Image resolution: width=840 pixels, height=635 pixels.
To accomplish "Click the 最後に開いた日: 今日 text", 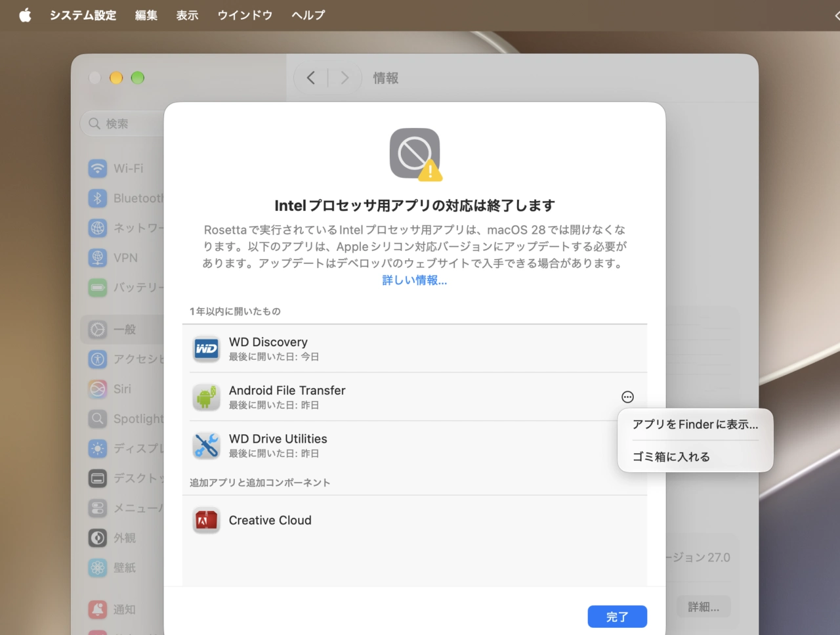I will point(274,357).
